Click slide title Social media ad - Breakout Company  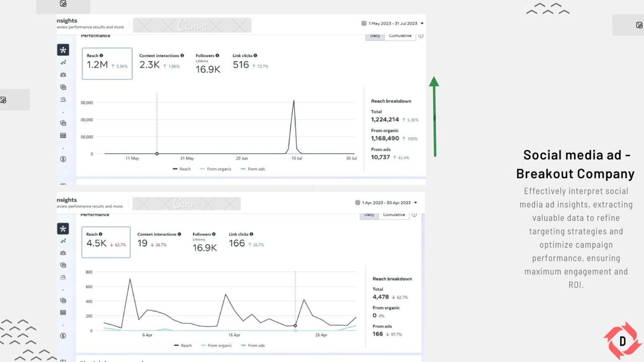(x=576, y=164)
